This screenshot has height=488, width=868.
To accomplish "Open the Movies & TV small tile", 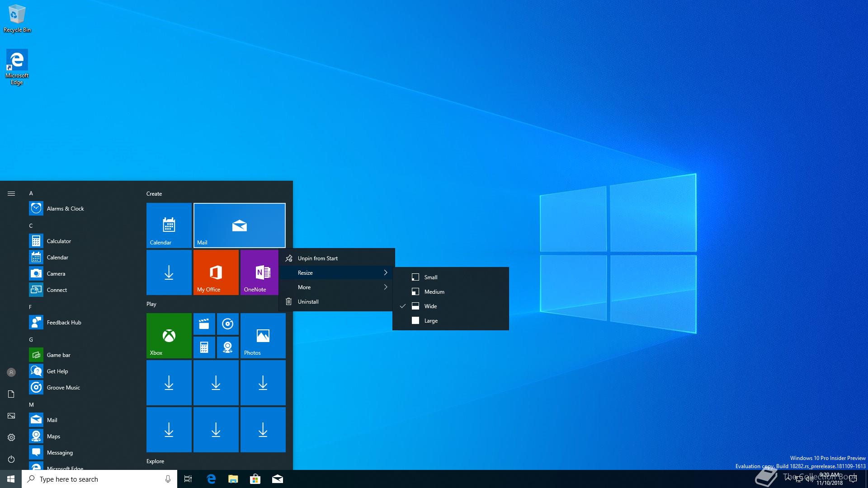I will (x=204, y=324).
